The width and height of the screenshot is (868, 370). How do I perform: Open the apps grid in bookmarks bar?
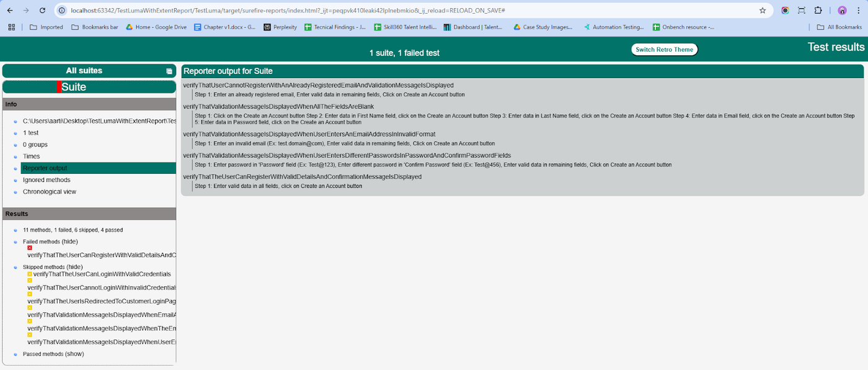tap(11, 27)
